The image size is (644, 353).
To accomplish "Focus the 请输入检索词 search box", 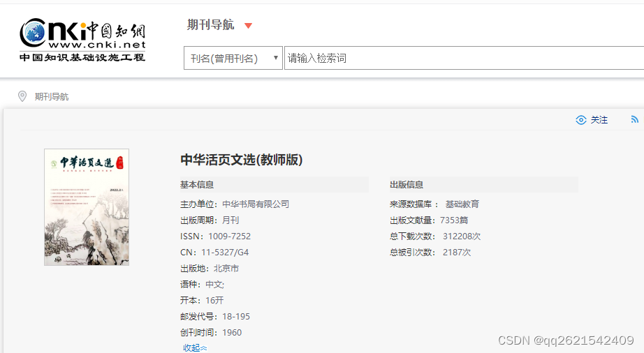I will tap(464, 58).
